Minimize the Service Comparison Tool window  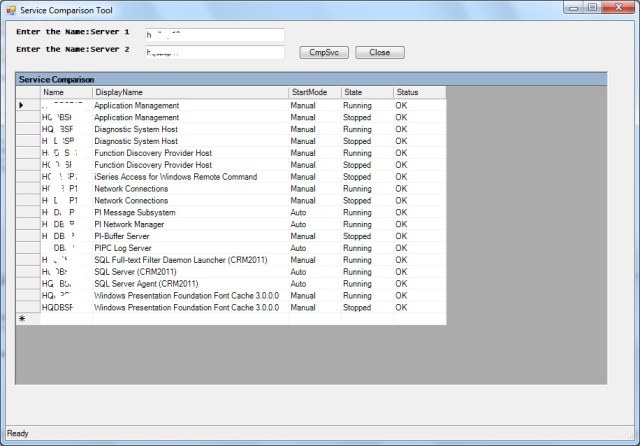(x=573, y=7)
